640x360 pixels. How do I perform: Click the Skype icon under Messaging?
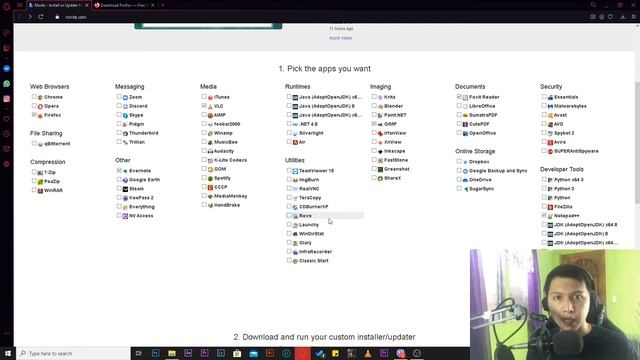[x=125, y=116]
